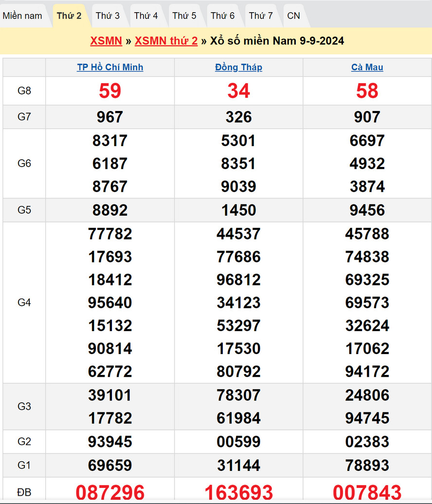View the Thứ 6 tab
Image resolution: width=432 pixels, height=504 pixels.
coord(223,16)
